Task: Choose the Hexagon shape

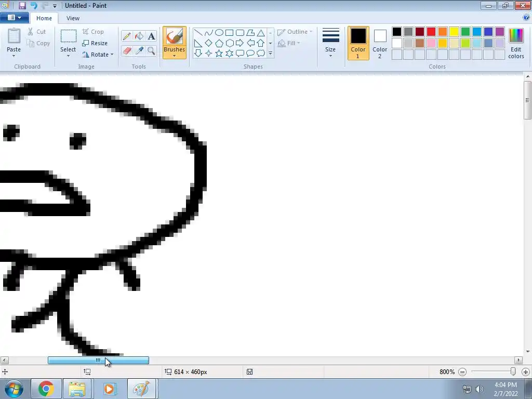Action: pos(229,43)
